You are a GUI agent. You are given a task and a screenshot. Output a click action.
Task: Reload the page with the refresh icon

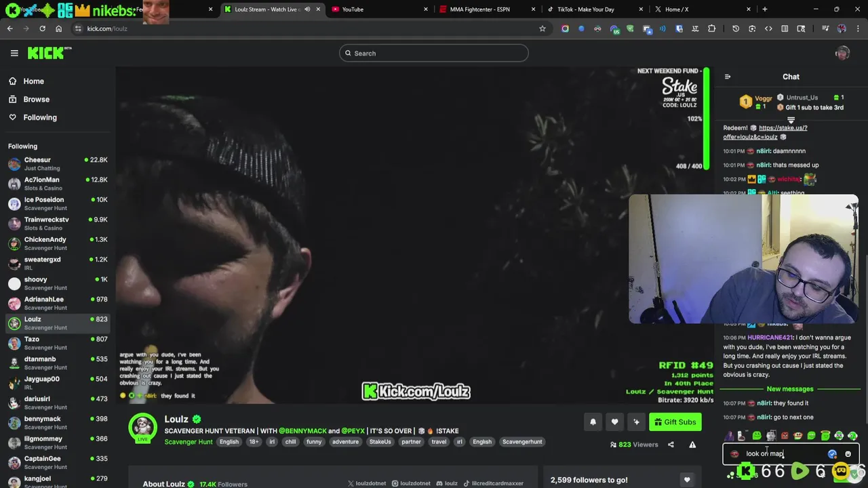pyautogui.click(x=42, y=28)
